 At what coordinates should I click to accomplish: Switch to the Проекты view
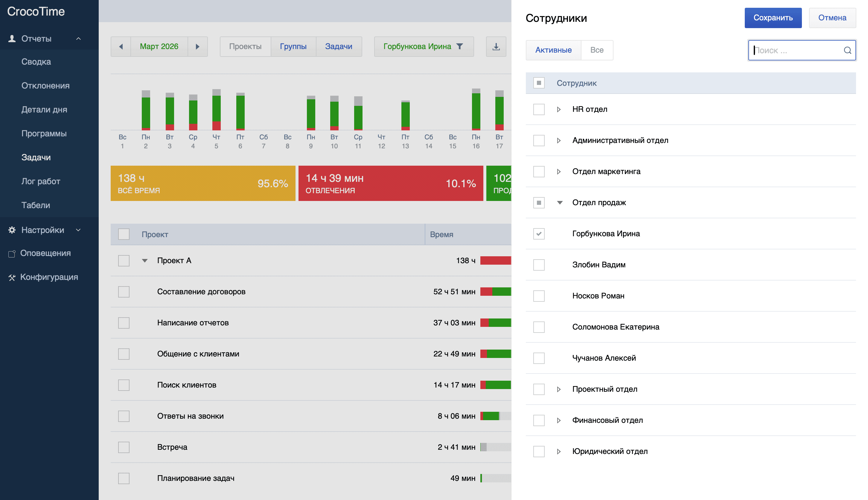245,46
